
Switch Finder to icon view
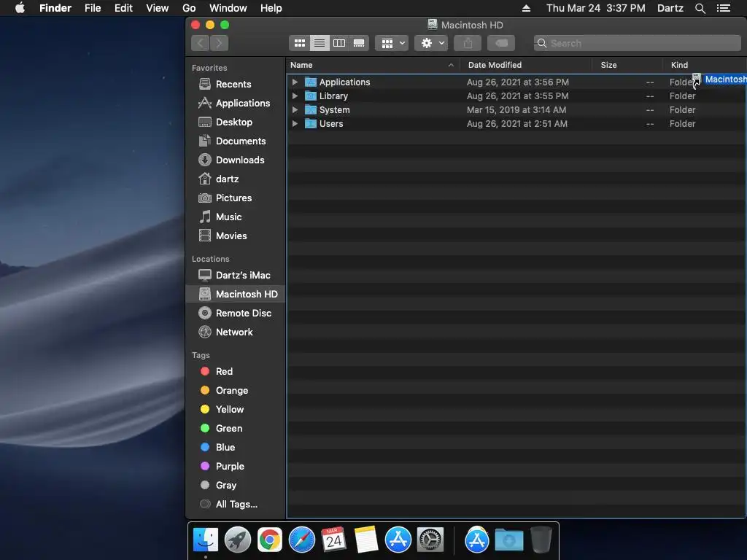tap(299, 43)
